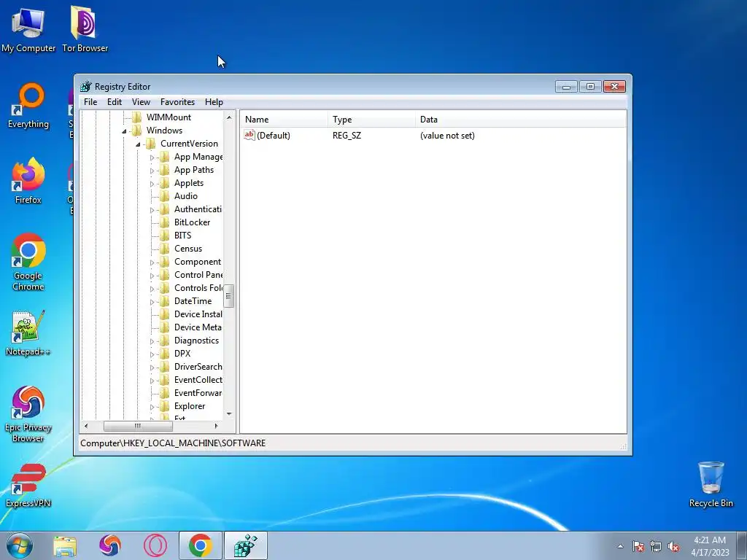
Task: Click the tree vertical scrollbar thumb
Action: coord(229,296)
